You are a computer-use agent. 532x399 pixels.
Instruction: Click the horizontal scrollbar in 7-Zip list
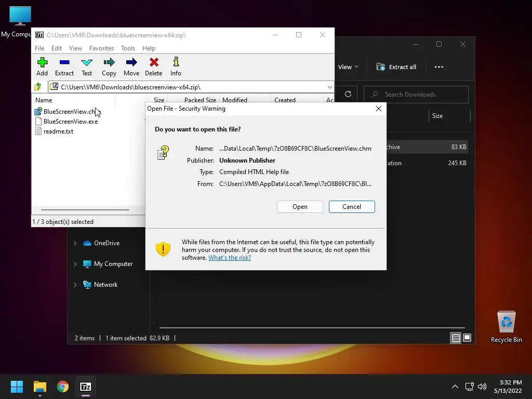(x=85, y=210)
